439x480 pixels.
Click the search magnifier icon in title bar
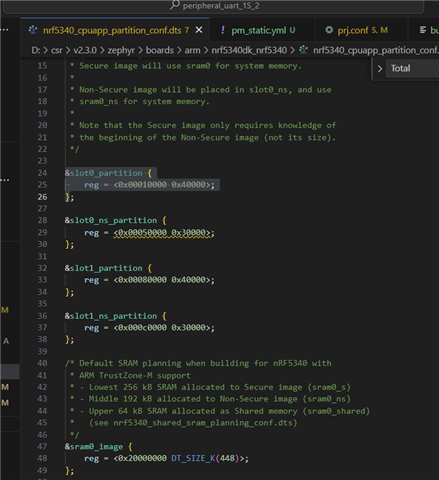[175, 5]
